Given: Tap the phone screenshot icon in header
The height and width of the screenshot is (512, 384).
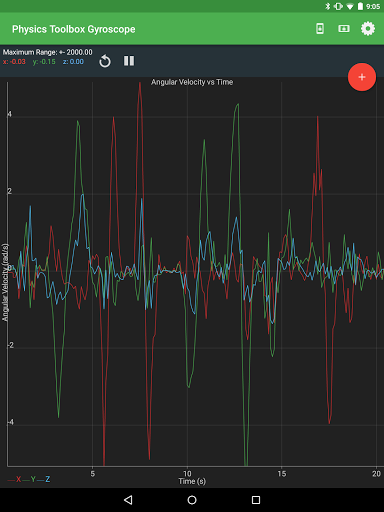Looking at the screenshot, I should click(320, 29).
